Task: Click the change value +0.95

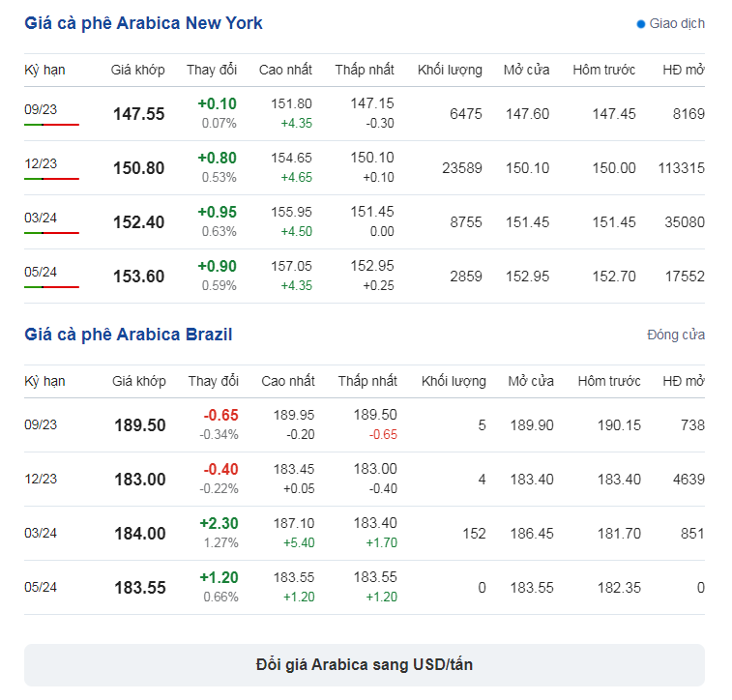Action: 217,212
